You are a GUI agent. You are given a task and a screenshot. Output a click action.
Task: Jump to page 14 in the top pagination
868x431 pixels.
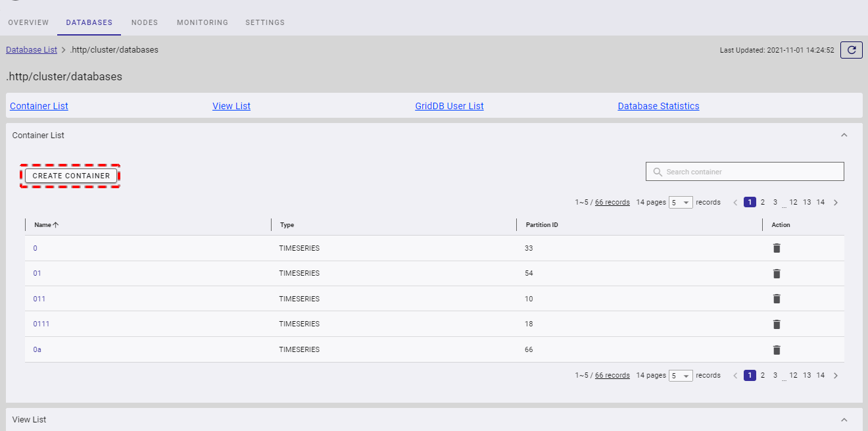821,203
